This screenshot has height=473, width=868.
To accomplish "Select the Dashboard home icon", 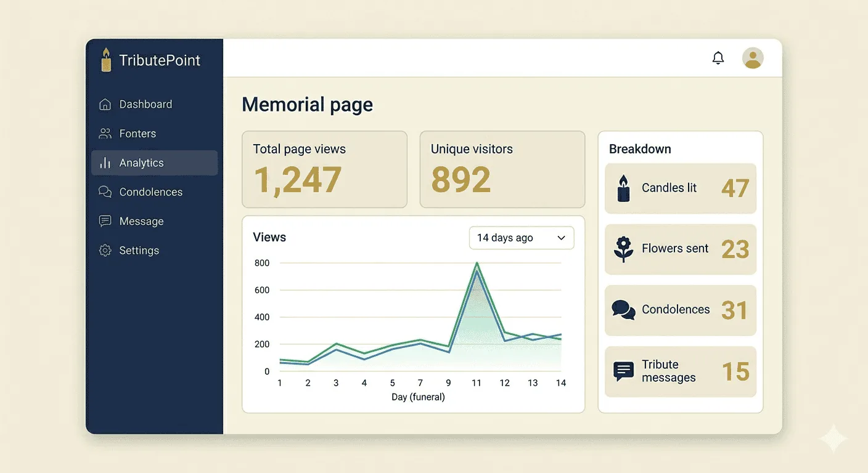I will [x=105, y=104].
